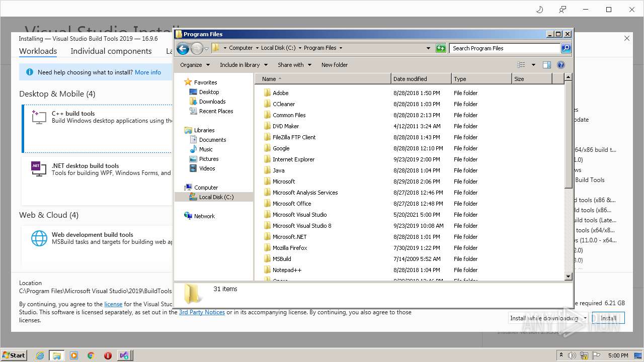644x362 pixels.
Task: Open recent pages dropdown beside Forward arrow
Action: (x=206, y=49)
